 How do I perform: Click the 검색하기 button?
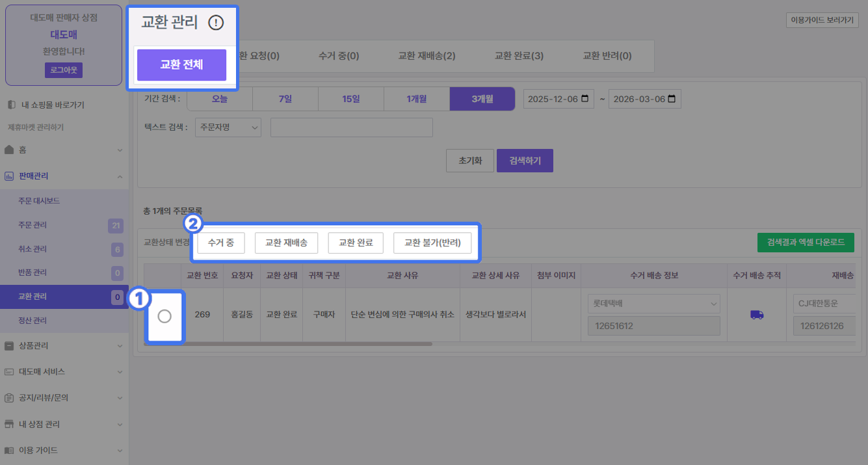coord(524,161)
